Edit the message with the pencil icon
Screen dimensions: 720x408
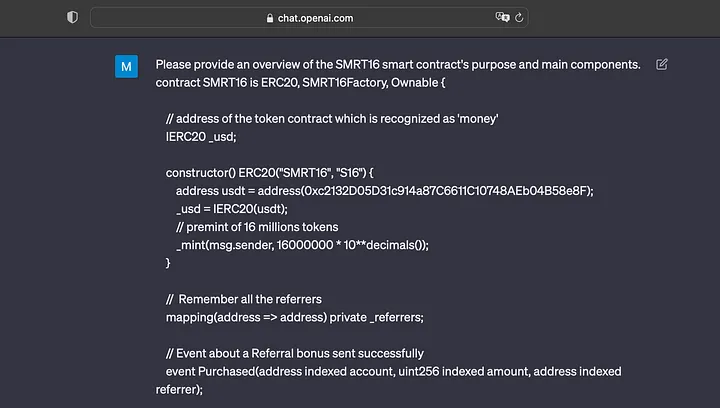click(661, 65)
